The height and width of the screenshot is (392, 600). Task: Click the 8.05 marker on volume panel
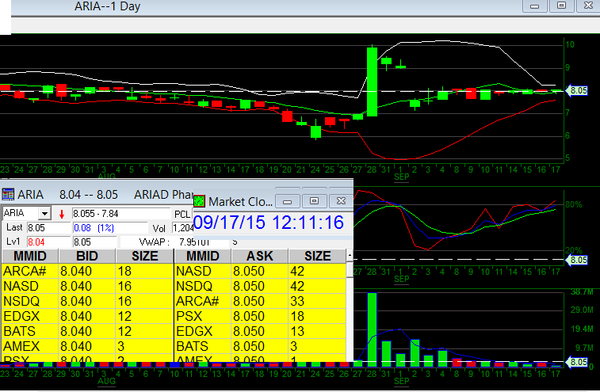(x=577, y=362)
